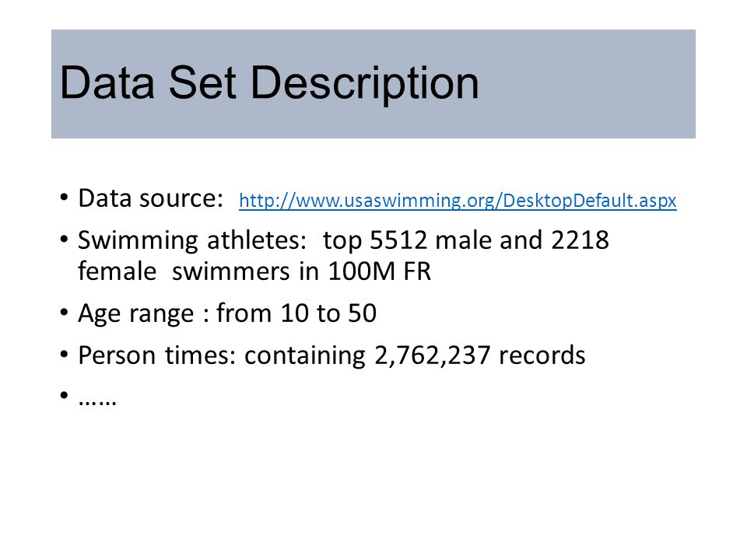Screen dimensions: 747x560
Task: Click the number 5512 in the athletes line
Action: point(398,240)
